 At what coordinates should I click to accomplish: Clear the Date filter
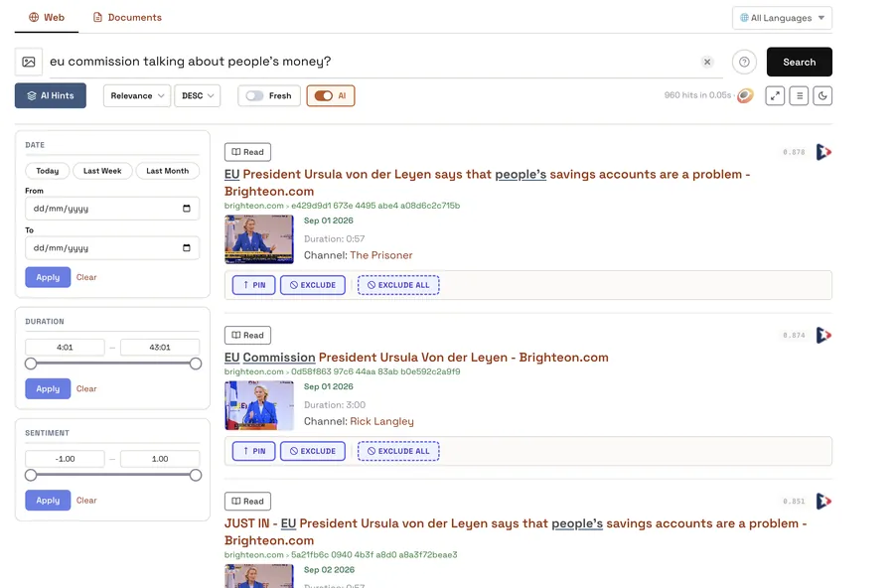86,277
